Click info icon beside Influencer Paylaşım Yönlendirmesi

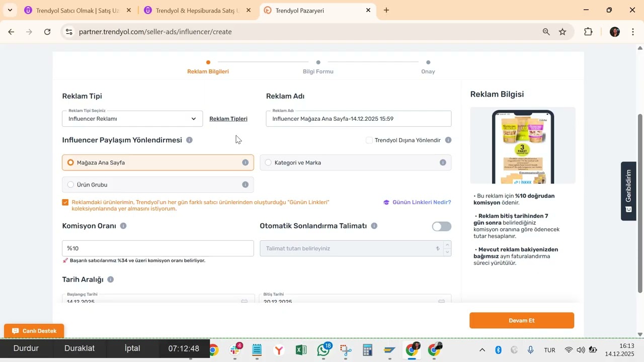click(189, 140)
